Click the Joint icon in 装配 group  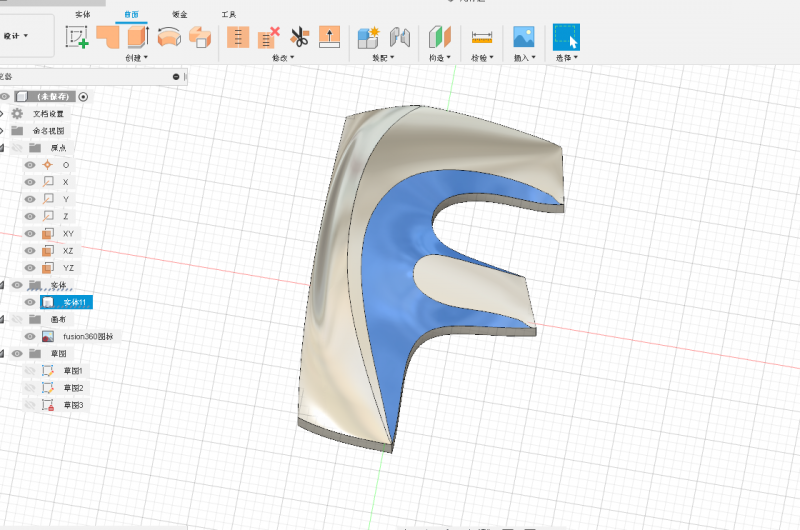pos(399,37)
